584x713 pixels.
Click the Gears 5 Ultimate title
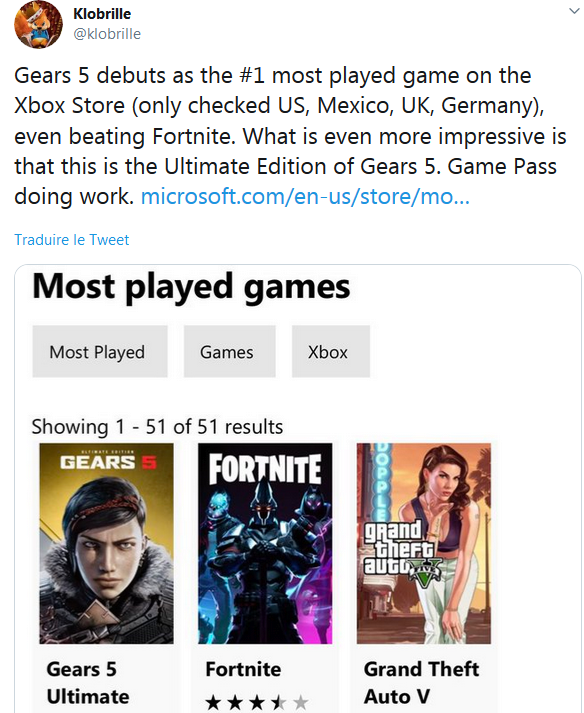point(88,683)
